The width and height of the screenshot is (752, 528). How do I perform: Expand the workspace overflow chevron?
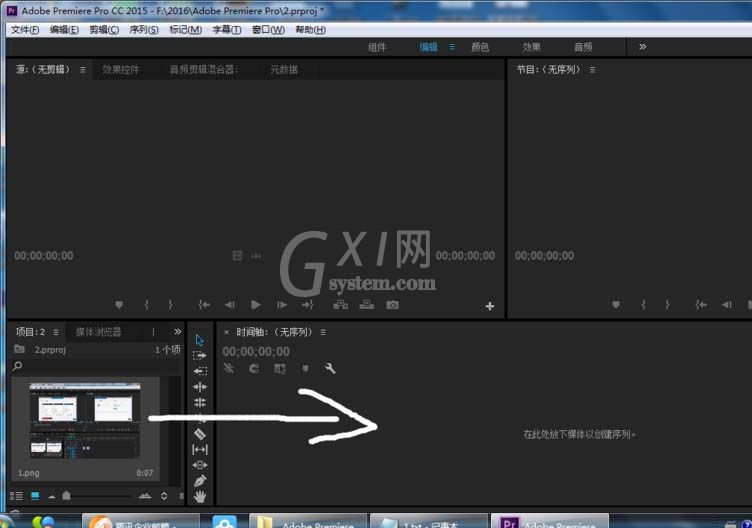click(642, 47)
